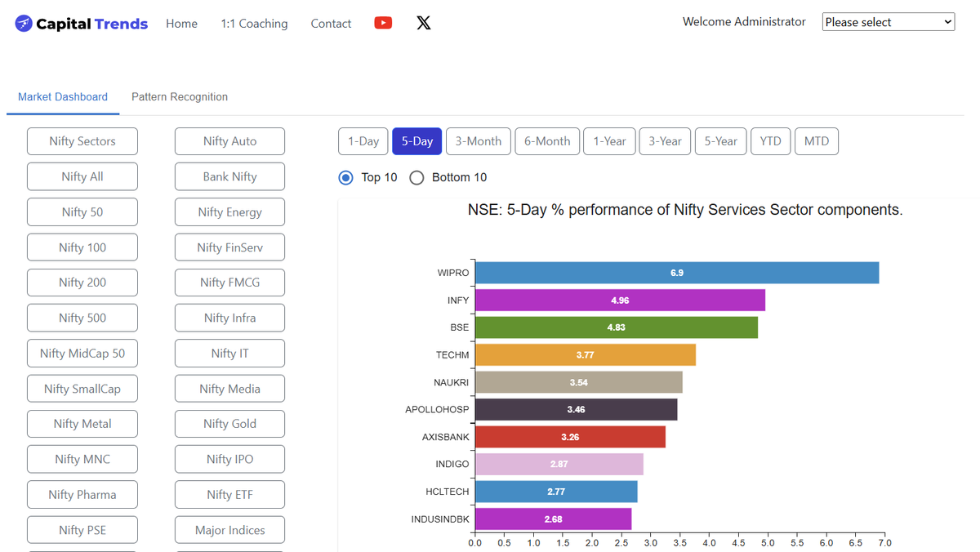Click the TECHM 3.77 bar
The height and width of the screenshot is (552, 980).
[586, 355]
